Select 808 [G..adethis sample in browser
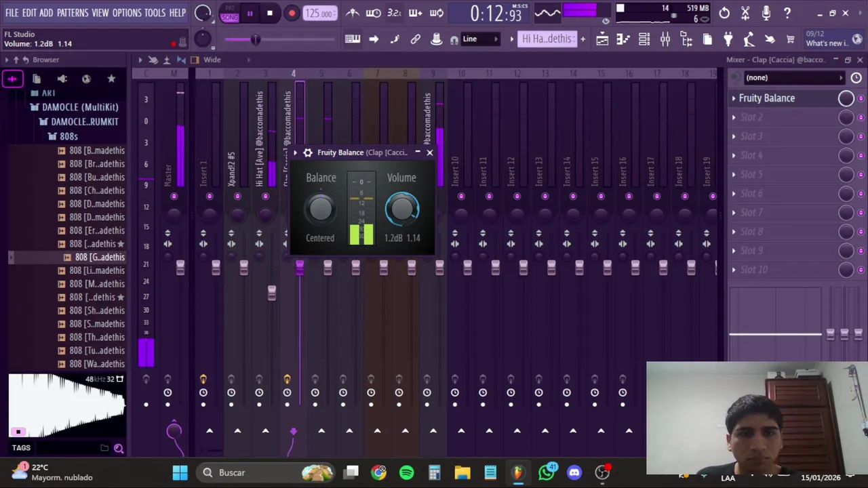The height and width of the screenshot is (488, 868). (x=100, y=258)
